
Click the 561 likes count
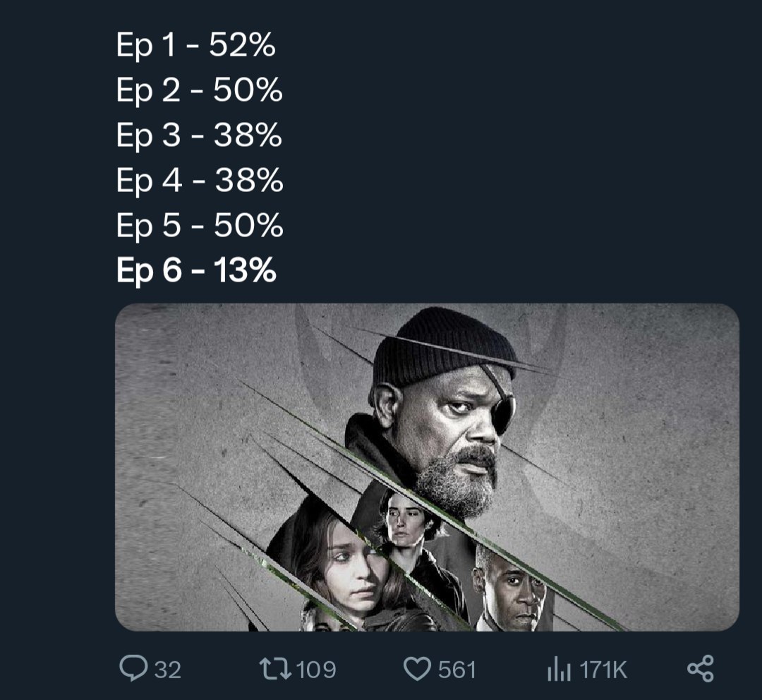click(456, 670)
